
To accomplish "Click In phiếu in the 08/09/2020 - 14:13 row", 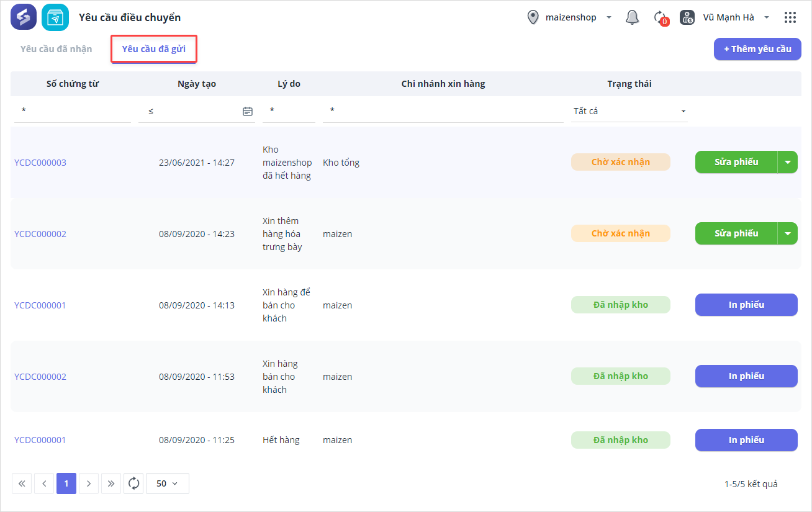I will click(746, 305).
